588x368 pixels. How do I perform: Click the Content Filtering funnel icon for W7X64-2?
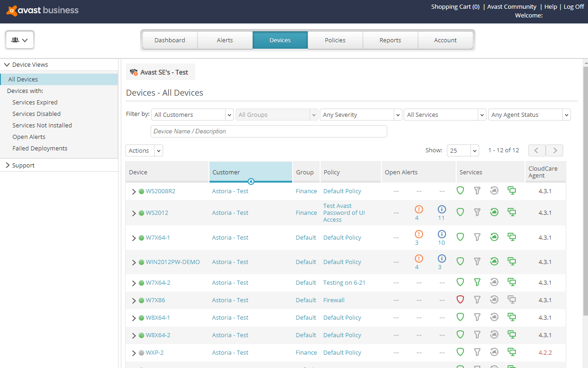click(x=477, y=282)
